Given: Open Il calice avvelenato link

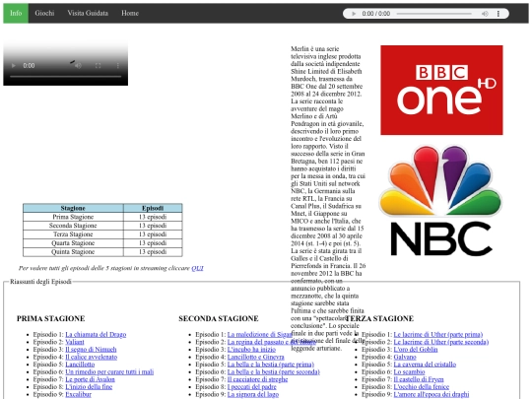Looking at the screenshot, I should (92, 357).
